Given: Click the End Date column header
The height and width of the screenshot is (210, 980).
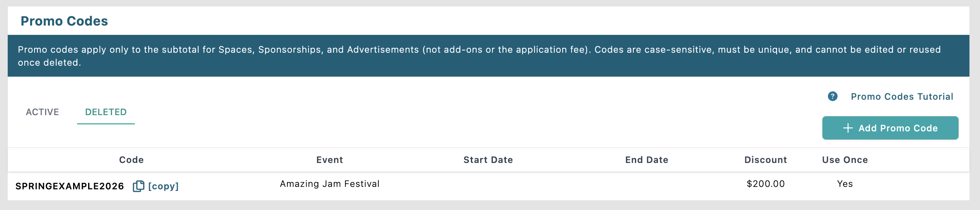Looking at the screenshot, I should pos(646,160).
